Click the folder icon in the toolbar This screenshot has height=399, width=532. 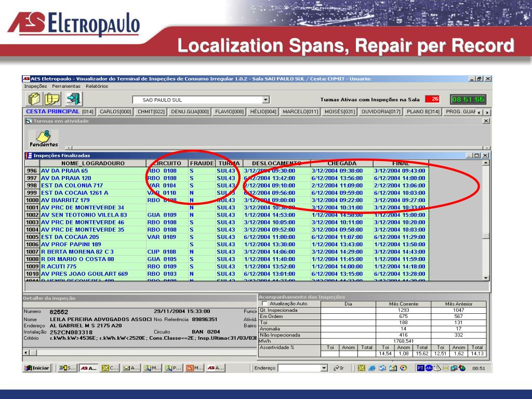(34, 99)
